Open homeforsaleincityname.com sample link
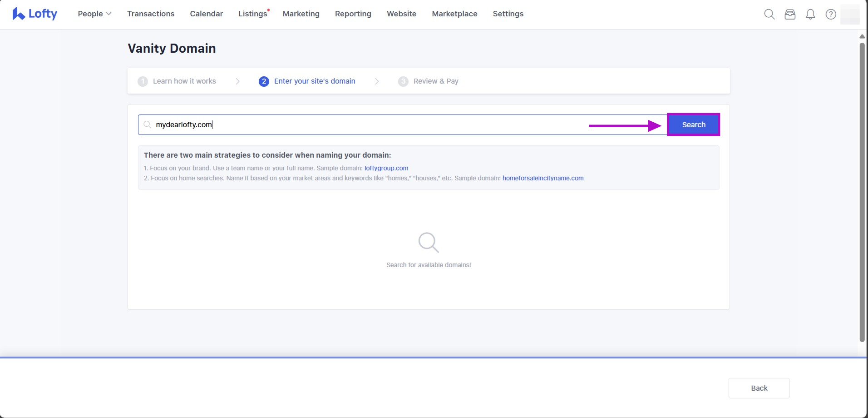868x418 pixels. [x=542, y=178]
